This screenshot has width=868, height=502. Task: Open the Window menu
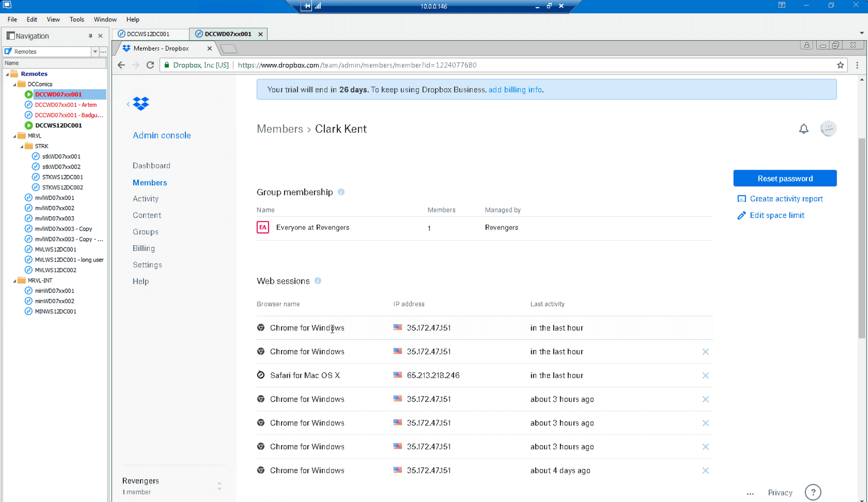point(105,20)
